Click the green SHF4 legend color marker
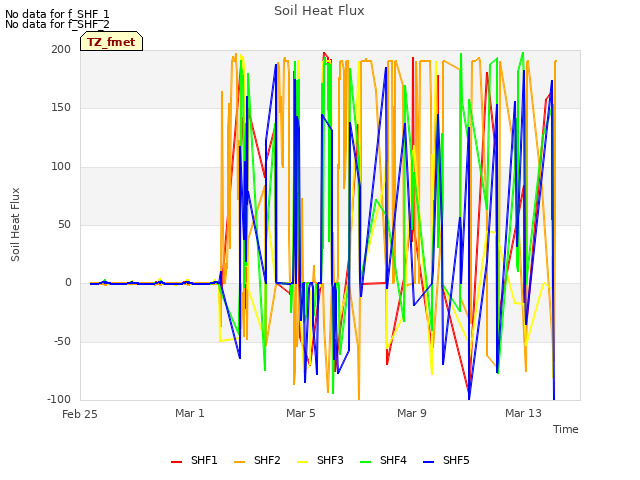The width and height of the screenshot is (640, 480). [x=365, y=462]
